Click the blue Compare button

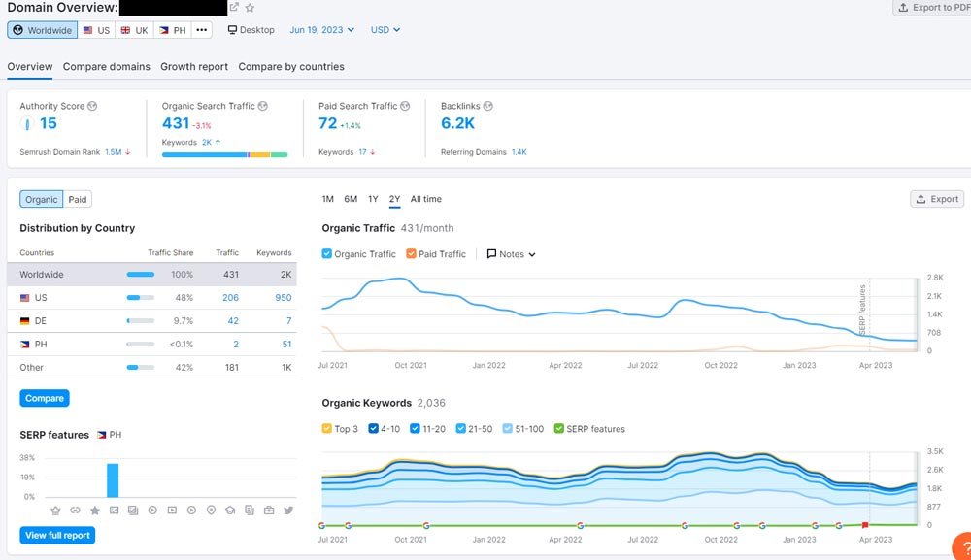coord(45,398)
